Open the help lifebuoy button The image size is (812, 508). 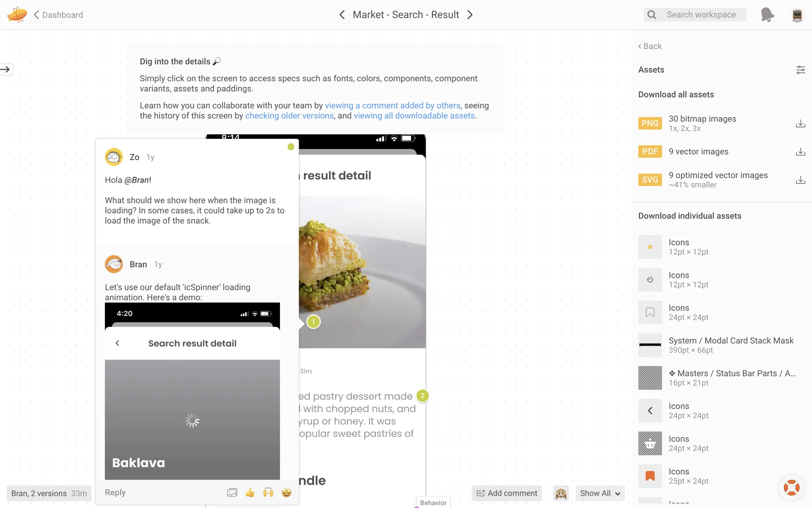(x=791, y=488)
